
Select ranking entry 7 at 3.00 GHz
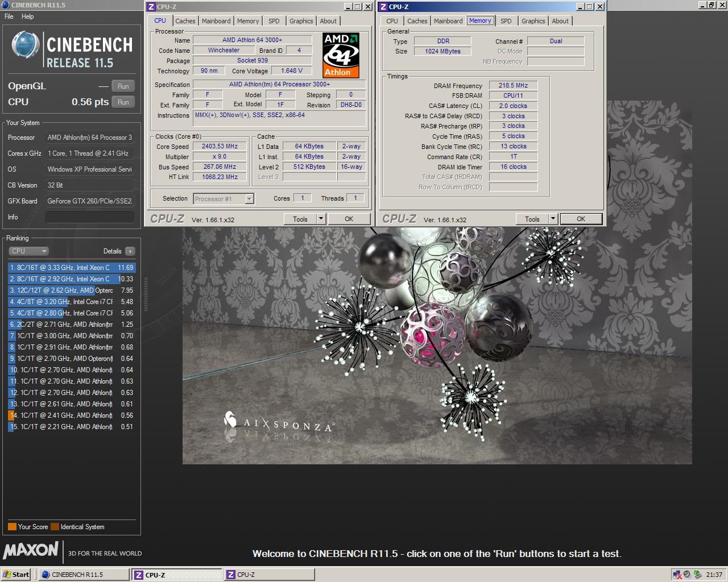click(x=72, y=336)
